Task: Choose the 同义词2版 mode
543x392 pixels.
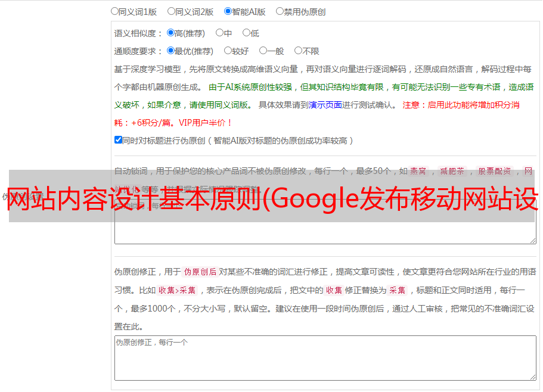Action: click(x=171, y=11)
